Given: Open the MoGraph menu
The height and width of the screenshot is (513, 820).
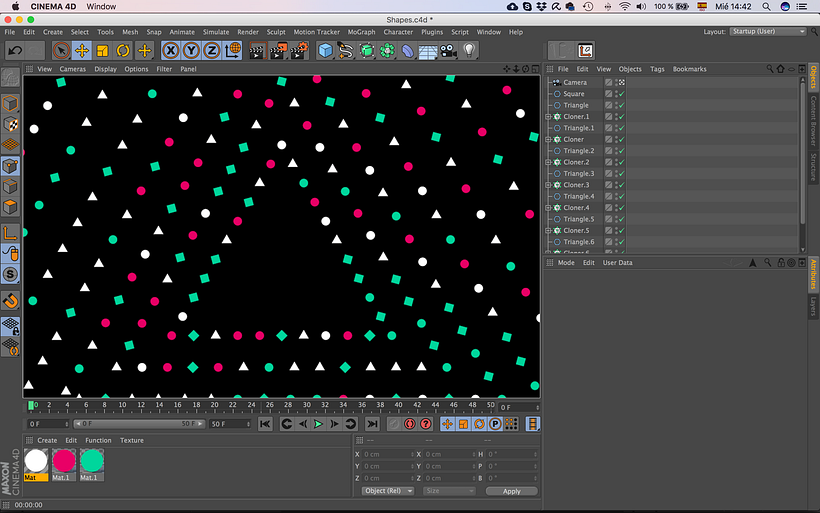Looking at the screenshot, I should pos(361,32).
